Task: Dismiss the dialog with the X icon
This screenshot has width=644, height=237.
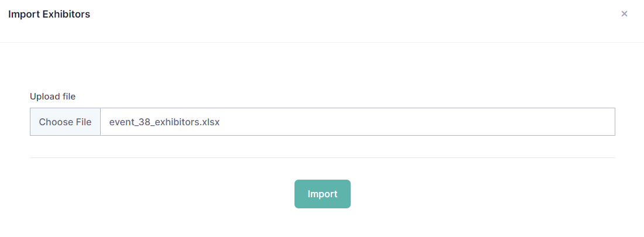Action: [624, 14]
